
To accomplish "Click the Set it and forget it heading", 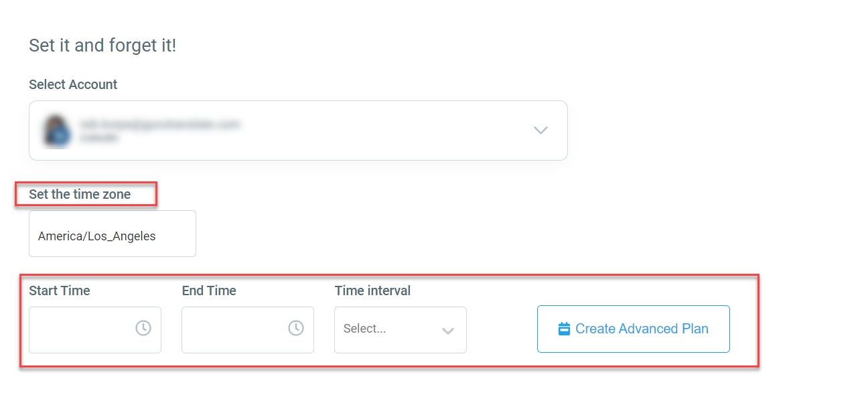I will [x=102, y=45].
